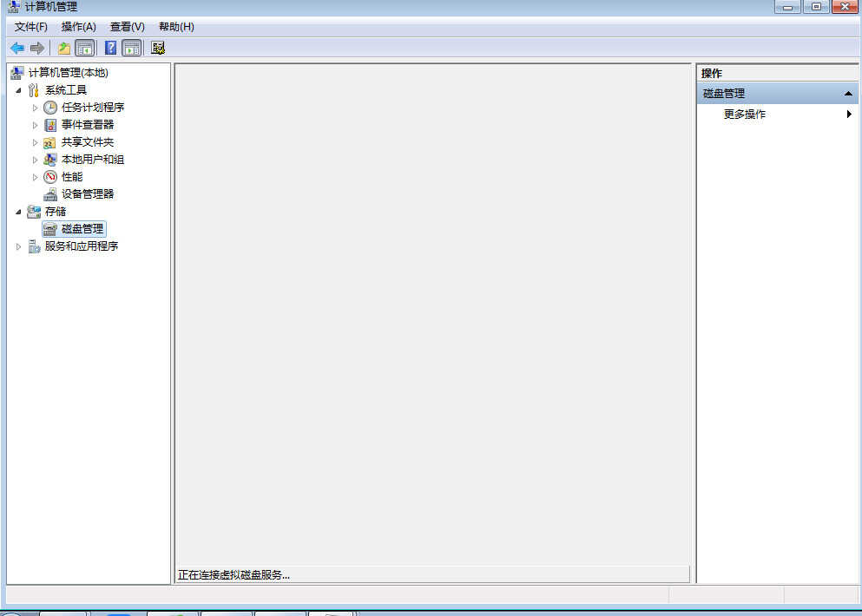Select 存储 label in the tree

pos(56,212)
